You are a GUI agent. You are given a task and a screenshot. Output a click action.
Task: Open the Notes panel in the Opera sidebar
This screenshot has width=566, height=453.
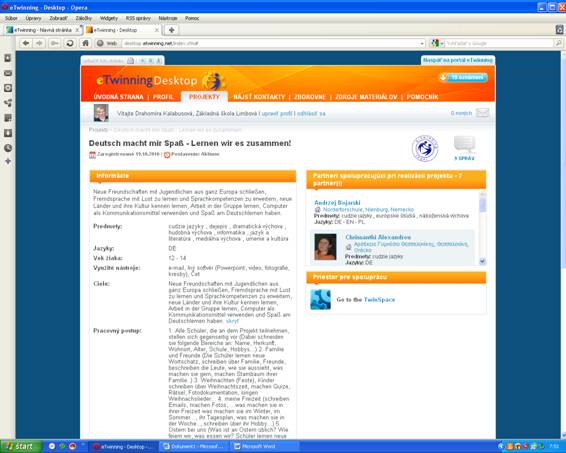[8, 118]
